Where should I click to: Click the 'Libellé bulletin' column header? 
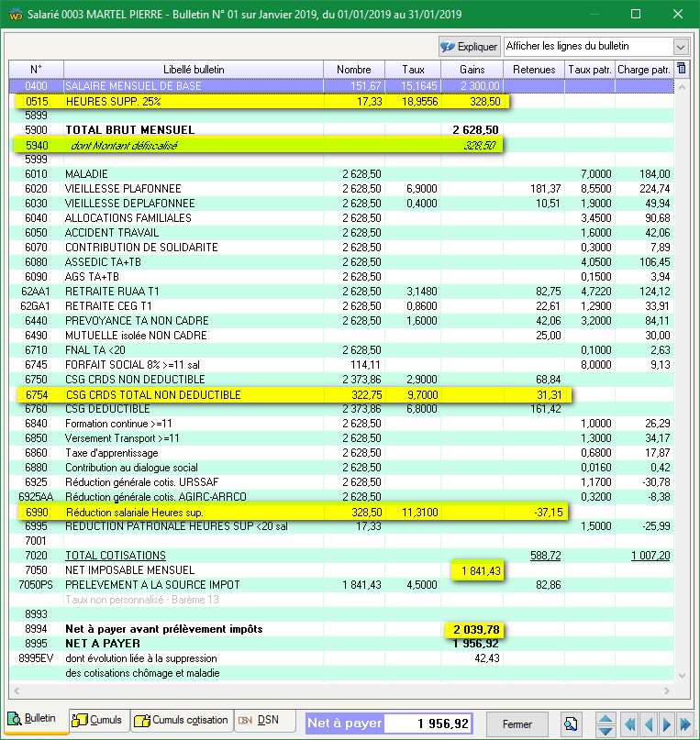[x=194, y=70]
